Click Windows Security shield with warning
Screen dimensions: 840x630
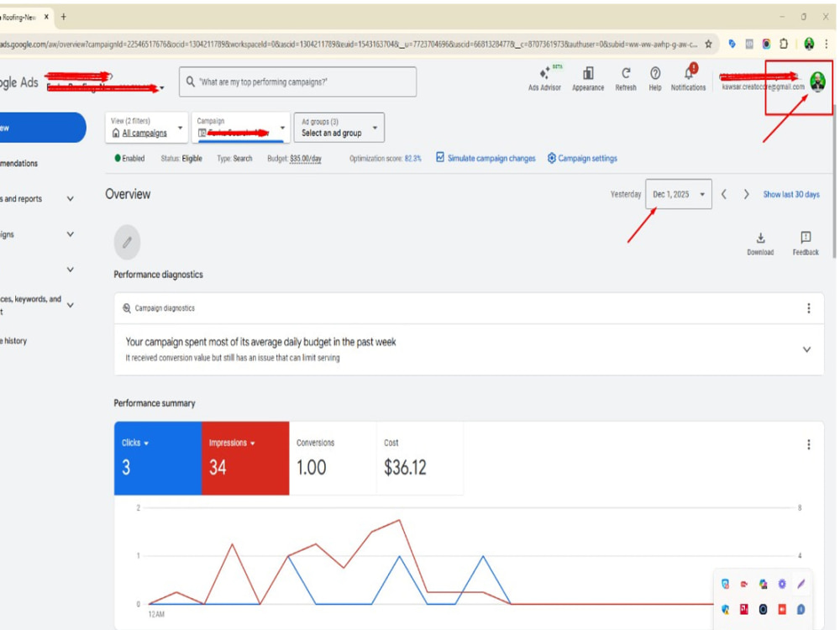click(726, 609)
